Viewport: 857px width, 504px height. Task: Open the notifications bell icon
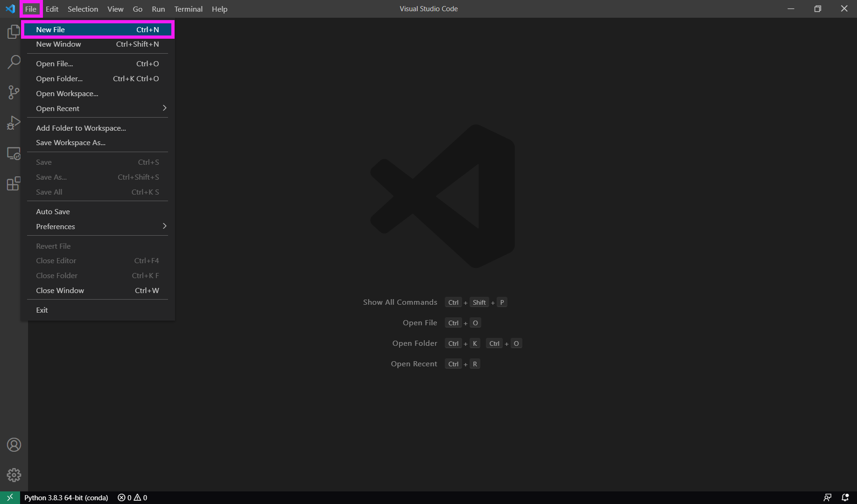845,497
